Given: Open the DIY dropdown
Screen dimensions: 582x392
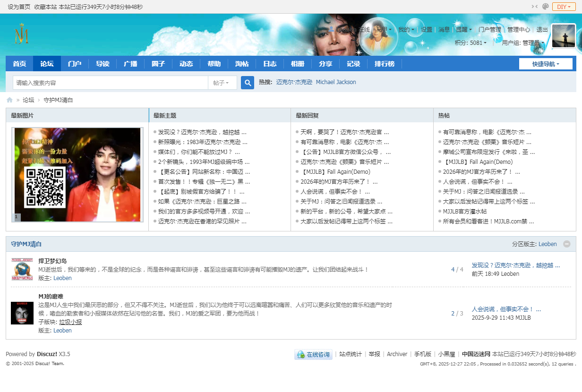Looking at the screenshot, I should click(x=564, y=7).
